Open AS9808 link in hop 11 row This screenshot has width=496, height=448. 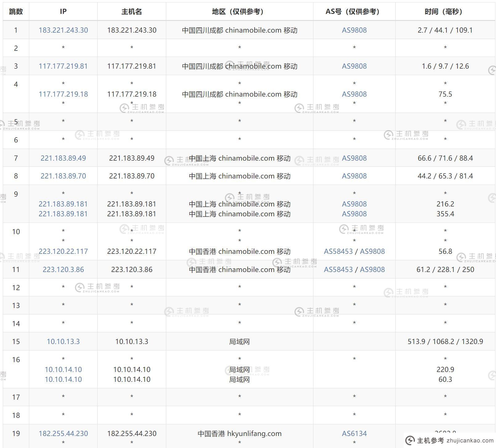click(372, 270)
